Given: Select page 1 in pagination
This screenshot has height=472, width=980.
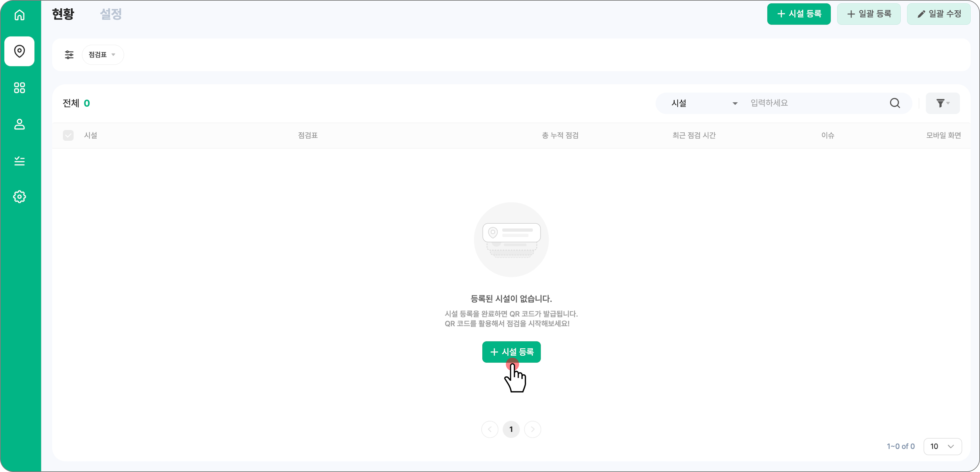Looking at the screenshot, I should (511, 430).
